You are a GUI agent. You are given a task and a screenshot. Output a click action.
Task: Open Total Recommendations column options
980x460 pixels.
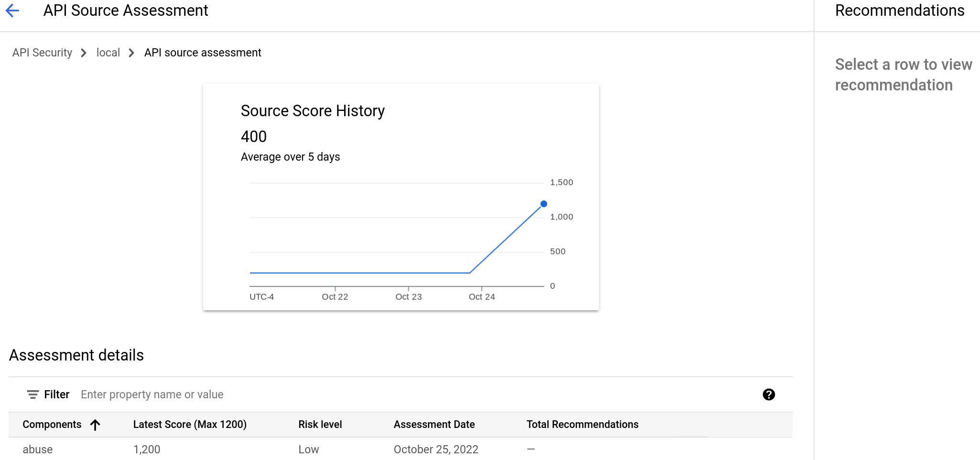[x=582, y=424]
